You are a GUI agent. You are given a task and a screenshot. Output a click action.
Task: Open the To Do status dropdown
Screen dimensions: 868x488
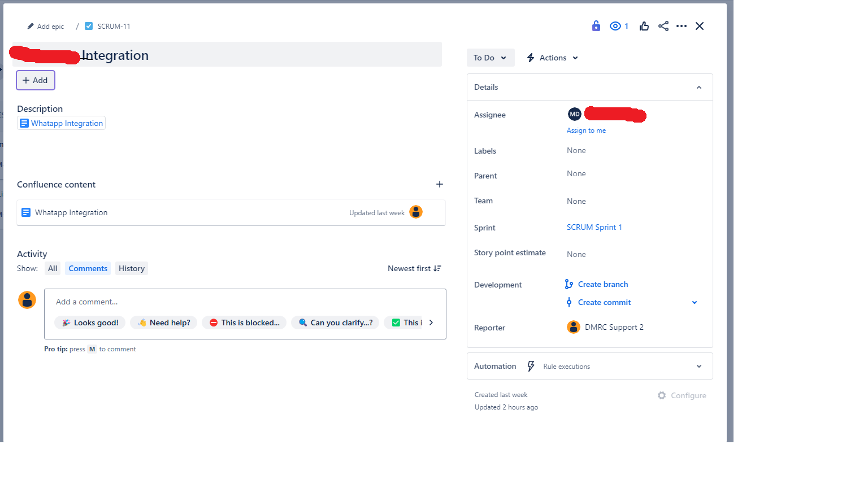[491, 58]
